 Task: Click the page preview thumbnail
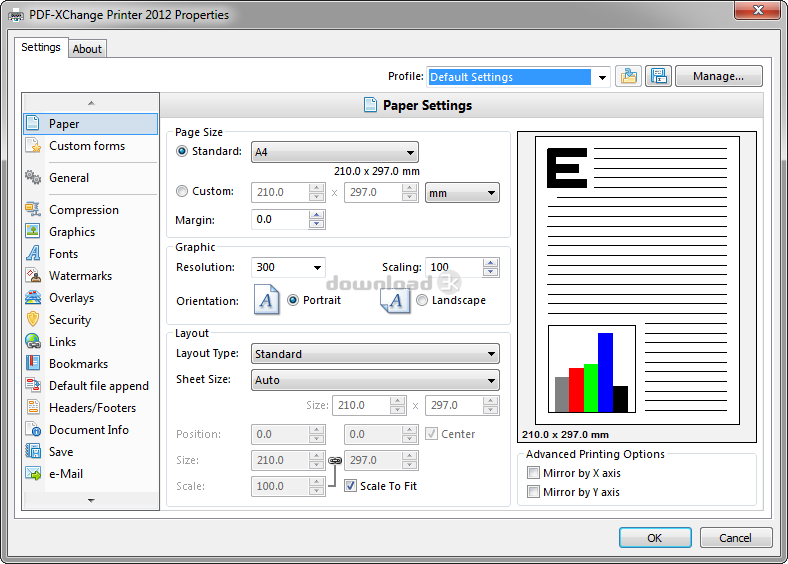point(637,280)
